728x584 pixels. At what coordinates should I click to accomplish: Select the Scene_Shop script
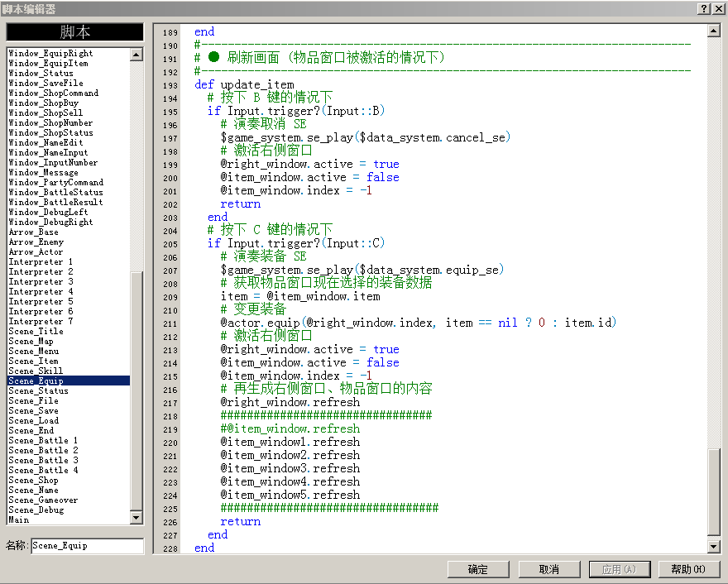coord(68,480)
